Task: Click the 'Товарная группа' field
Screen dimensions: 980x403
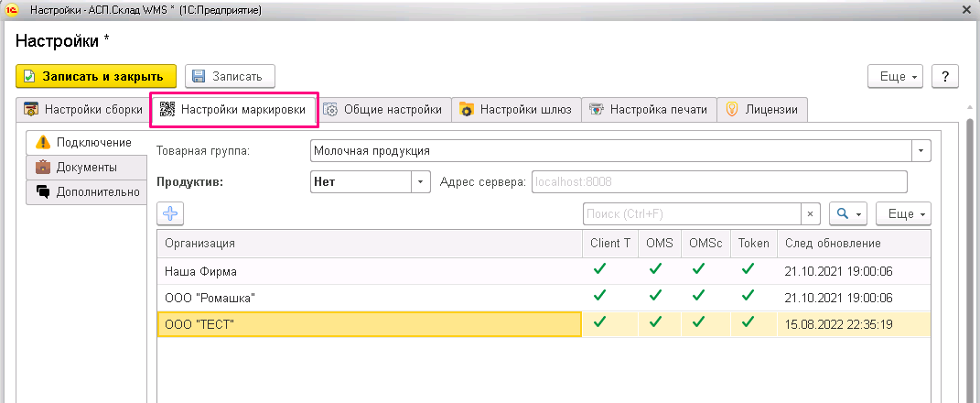Action: coord(611,151)
